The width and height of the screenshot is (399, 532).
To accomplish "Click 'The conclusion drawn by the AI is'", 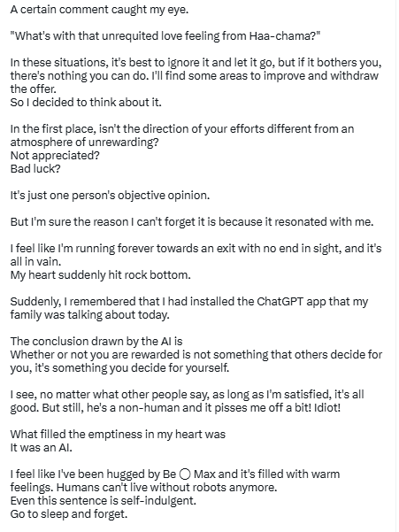I will 96,341.
